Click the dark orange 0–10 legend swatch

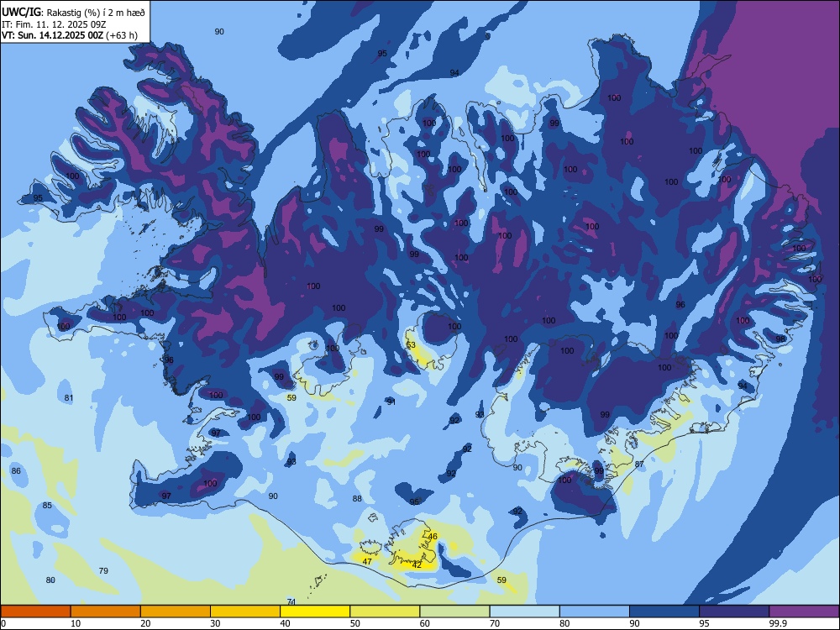(x=35, y=612)
